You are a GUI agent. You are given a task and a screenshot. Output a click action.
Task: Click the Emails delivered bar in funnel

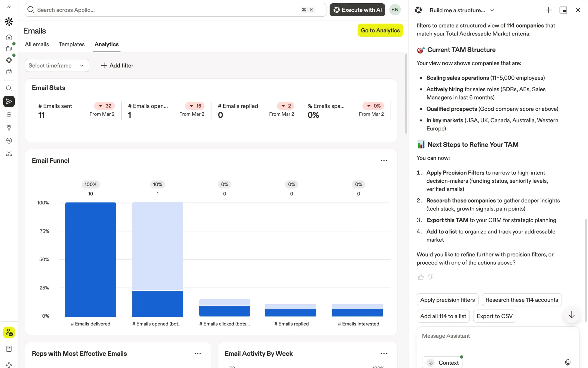point(90,259)
